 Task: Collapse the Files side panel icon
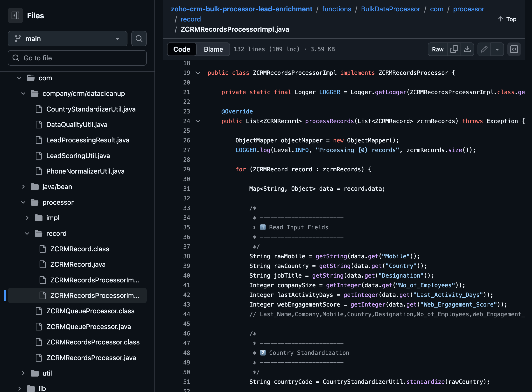(15, 16)
